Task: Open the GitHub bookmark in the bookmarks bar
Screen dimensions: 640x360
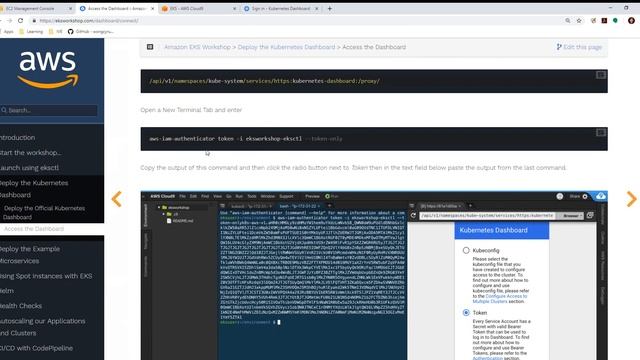Action: pos(91,31)
